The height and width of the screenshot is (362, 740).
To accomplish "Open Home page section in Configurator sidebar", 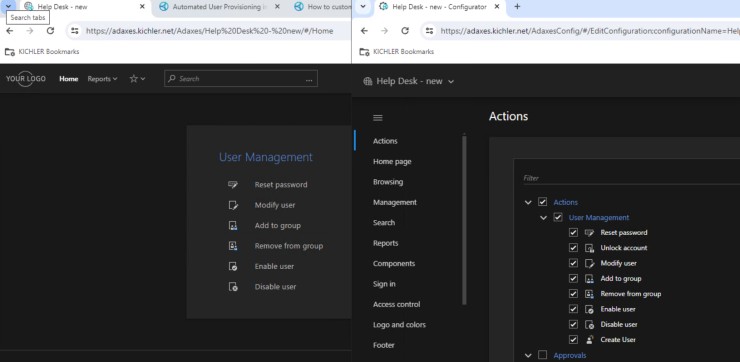I will tap(392, 161).
